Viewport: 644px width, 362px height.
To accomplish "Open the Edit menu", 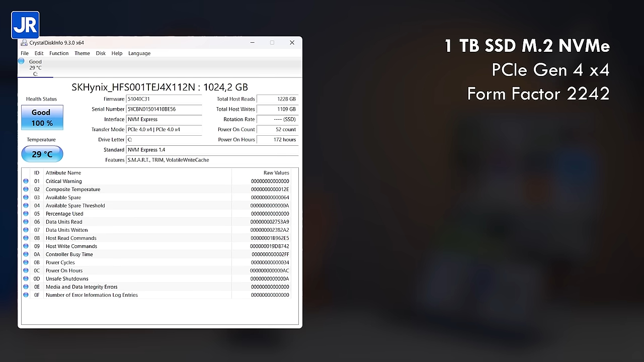I will [x=39, y=53].
